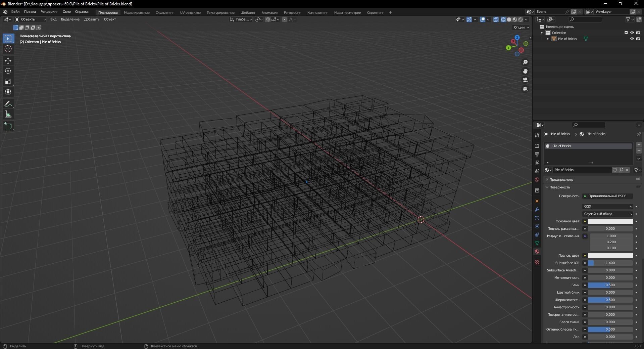Image resolution: width=644 pixels, height=349 pixels.
Task: Toggle Show Gizmo button
Action: coord(469,19)
